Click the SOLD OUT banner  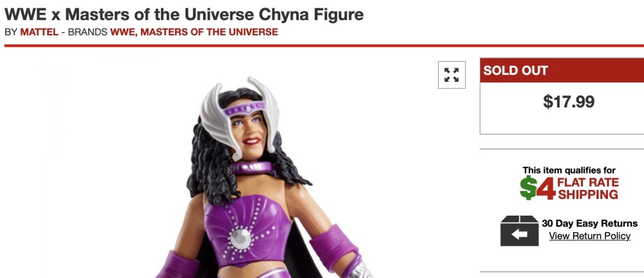tap(562, 70)
